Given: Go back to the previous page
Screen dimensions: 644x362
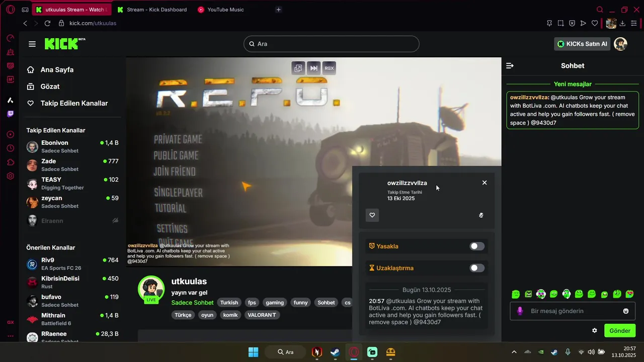Looking at the screenshot, I should pyautogui.click(x=25, y=23).
